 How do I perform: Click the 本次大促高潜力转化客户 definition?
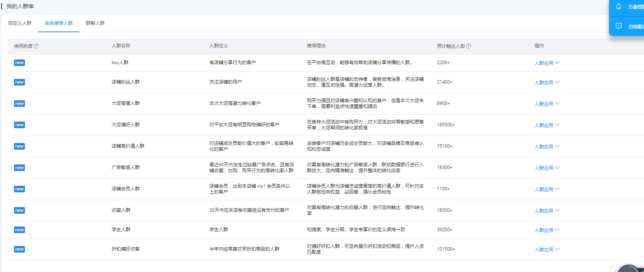pos(235,103)
